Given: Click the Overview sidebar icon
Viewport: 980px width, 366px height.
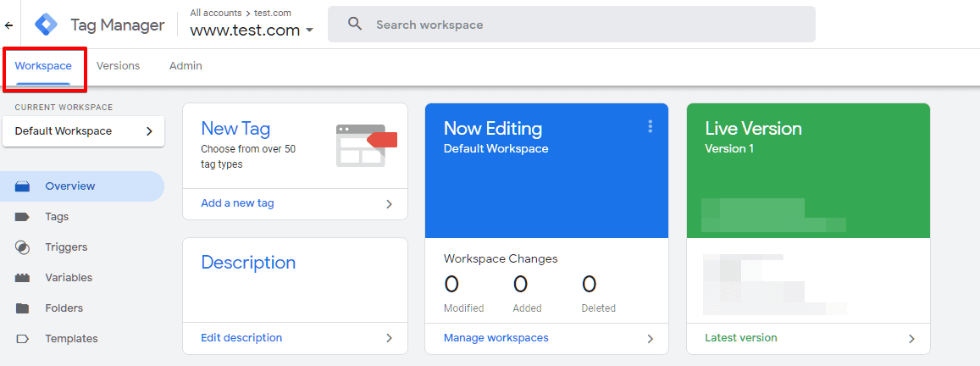Looking at the screenshot, I should pyautogui.click(x=23, y=186).
